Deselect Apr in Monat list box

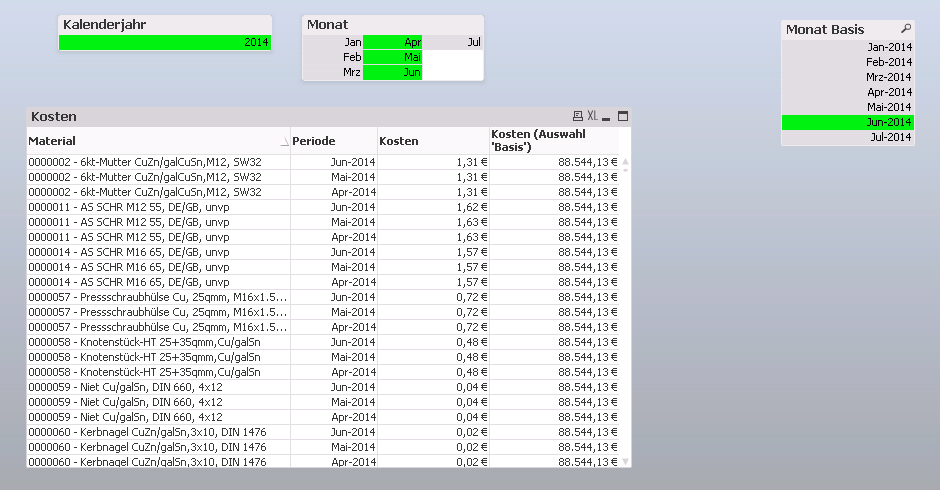[x=393, y=42]
